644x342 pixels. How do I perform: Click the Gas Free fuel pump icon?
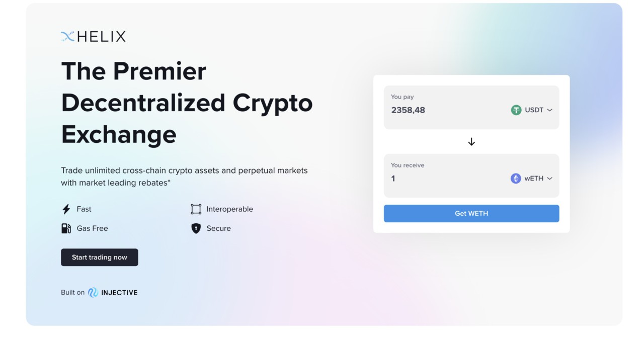(65, 228)
